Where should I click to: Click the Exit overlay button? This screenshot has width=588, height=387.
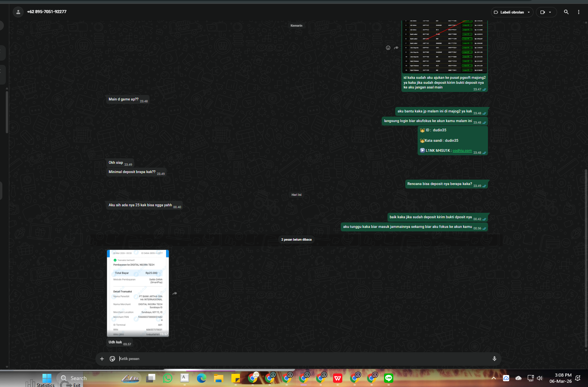pyautogui.click(x=73, y=385)
